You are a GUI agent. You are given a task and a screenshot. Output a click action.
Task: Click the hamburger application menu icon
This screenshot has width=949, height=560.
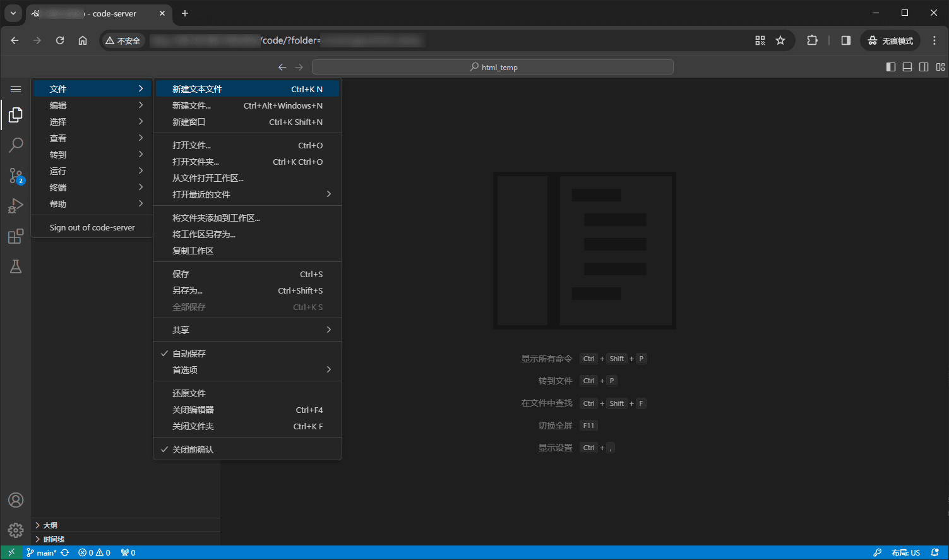[x=16, y=89]
